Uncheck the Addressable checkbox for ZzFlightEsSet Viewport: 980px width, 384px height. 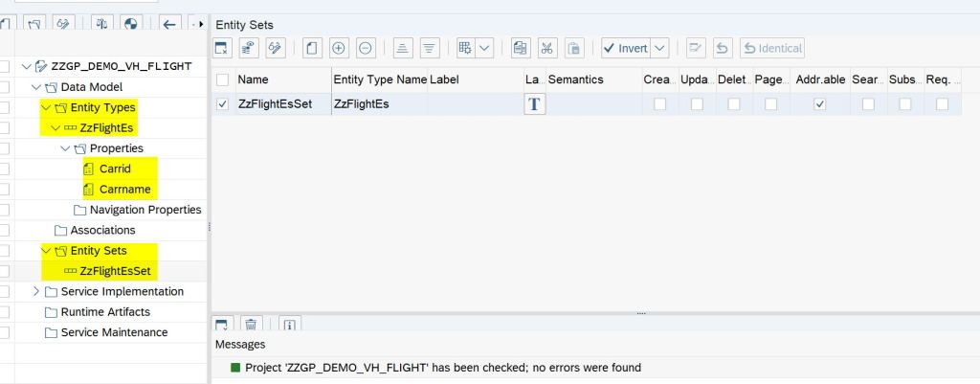[820, 104]
